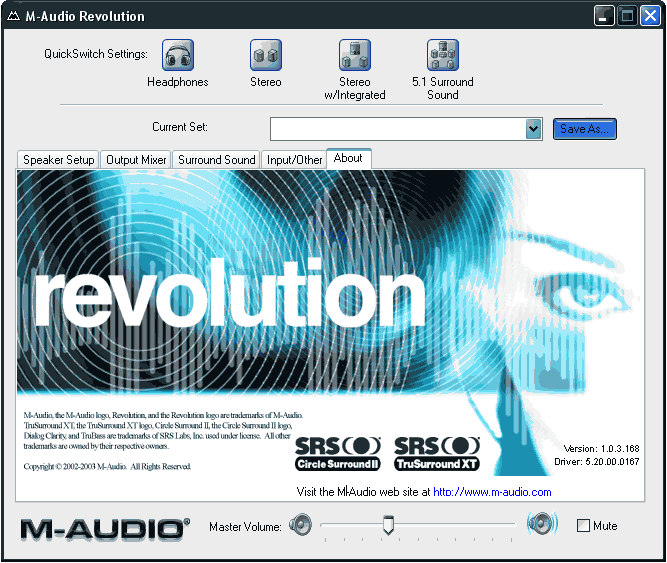The height and width of the screenshot is (563, 667).
Task: Select the Input/Other tab
Action: click(x=294, y=160)
